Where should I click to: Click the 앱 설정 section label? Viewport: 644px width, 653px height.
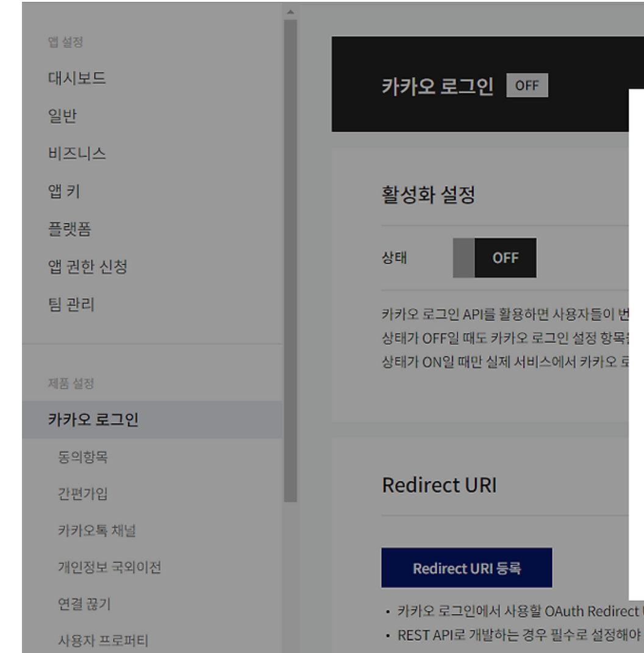point(65,41)
